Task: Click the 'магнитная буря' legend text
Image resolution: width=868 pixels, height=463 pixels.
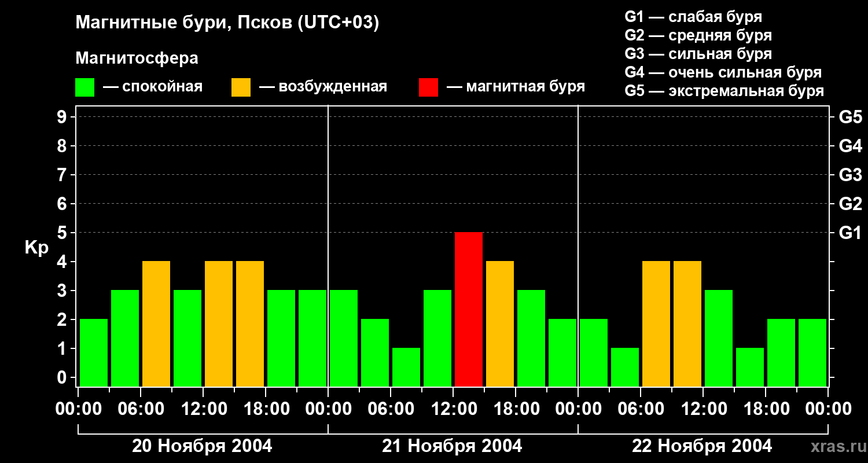Action: [x=525, y=87]
